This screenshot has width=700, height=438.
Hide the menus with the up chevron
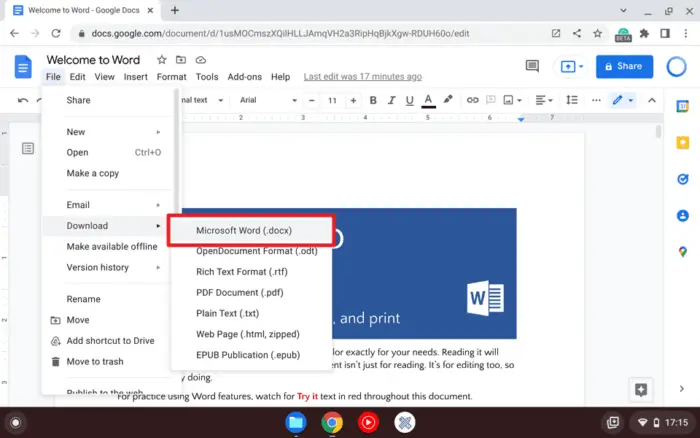tap(652, 100)
